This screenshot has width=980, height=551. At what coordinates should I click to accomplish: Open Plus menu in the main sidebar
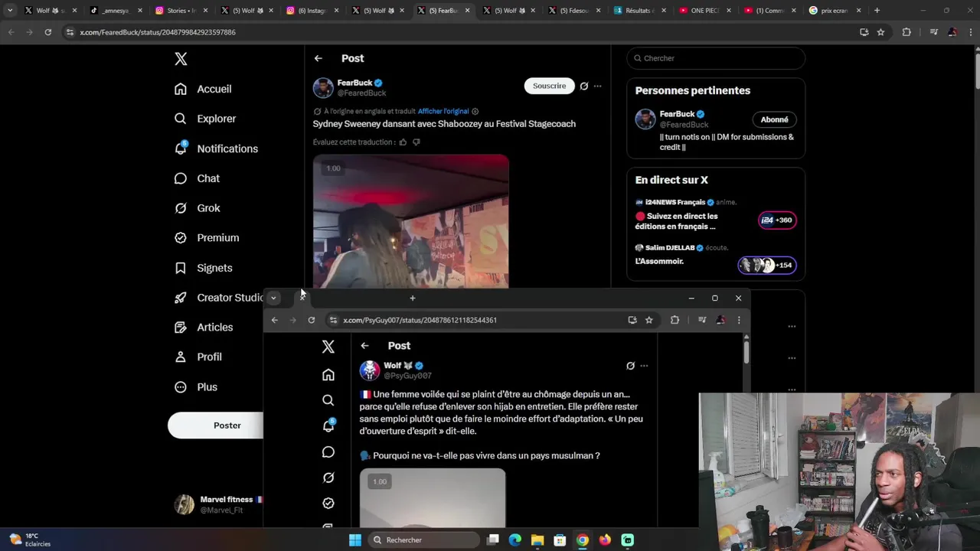[x=196, y=387]
